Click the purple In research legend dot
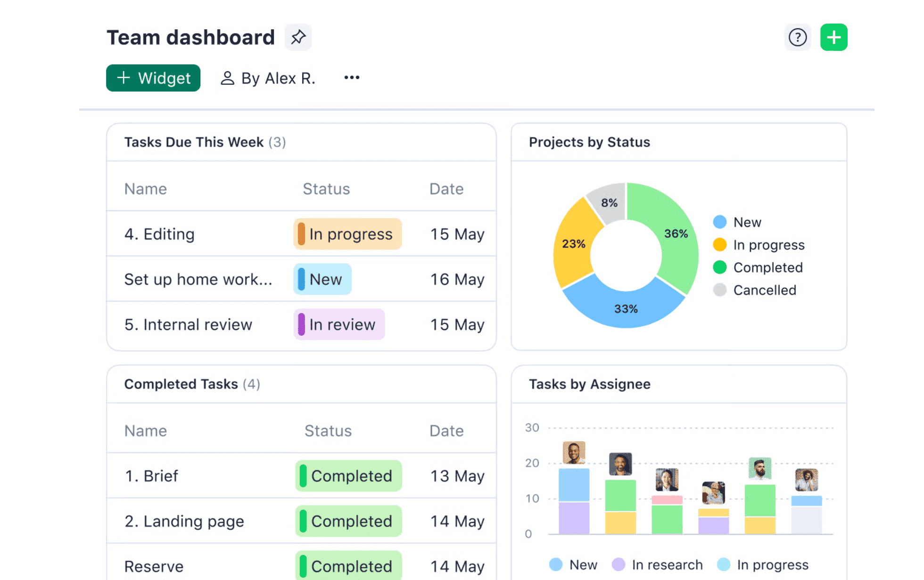The width and height of the screenshot is (924, 580). coord(618,564)
